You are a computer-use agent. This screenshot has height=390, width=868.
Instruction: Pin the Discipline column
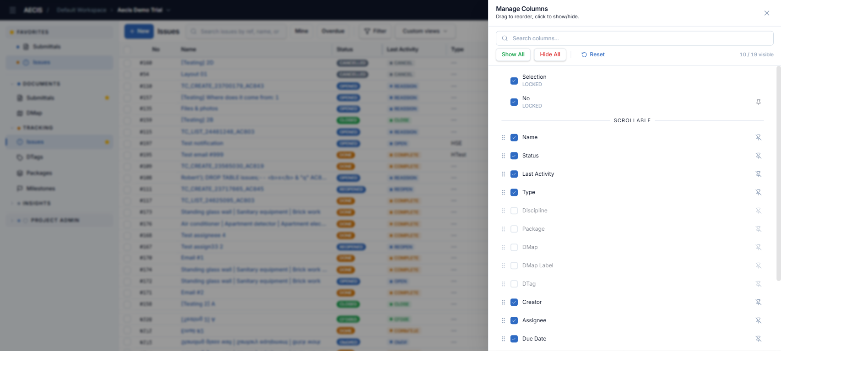758,211
